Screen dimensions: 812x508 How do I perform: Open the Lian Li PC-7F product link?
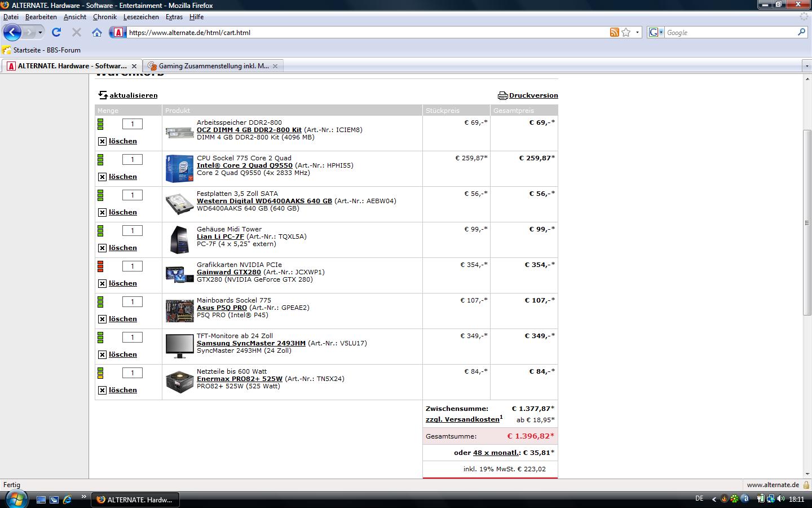point(220,237)
